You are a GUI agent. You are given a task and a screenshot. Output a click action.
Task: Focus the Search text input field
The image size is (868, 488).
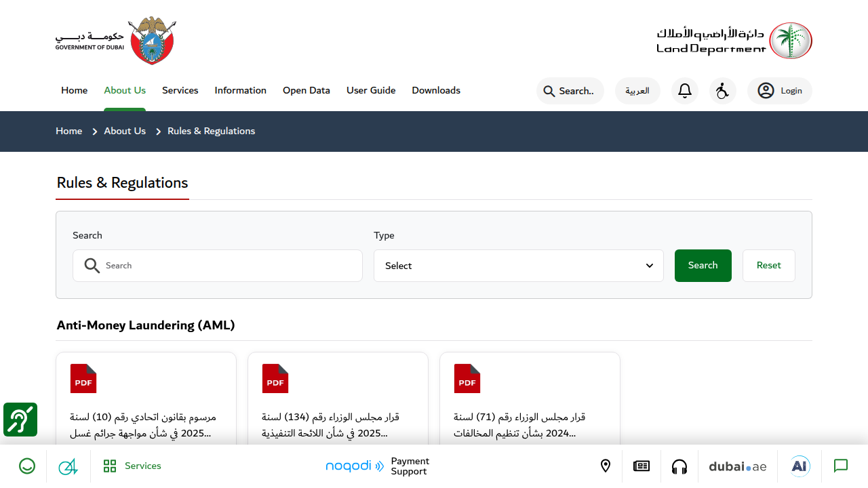[218, 266]
